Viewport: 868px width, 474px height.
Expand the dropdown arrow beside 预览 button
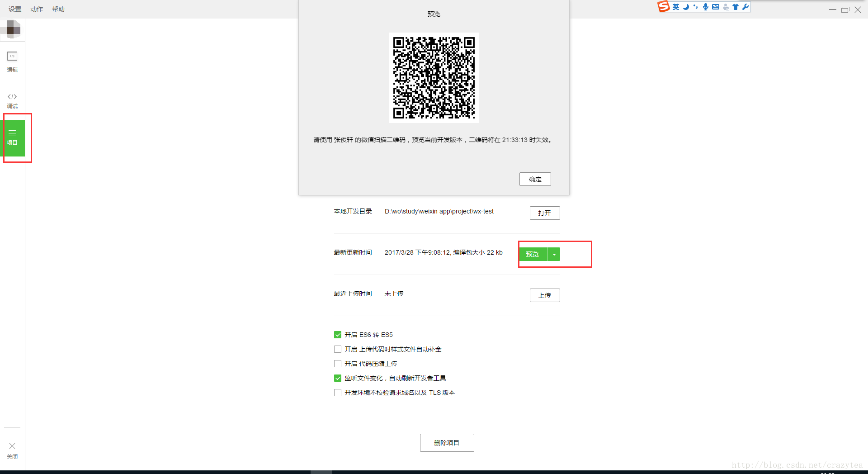[x=554, y=254]
